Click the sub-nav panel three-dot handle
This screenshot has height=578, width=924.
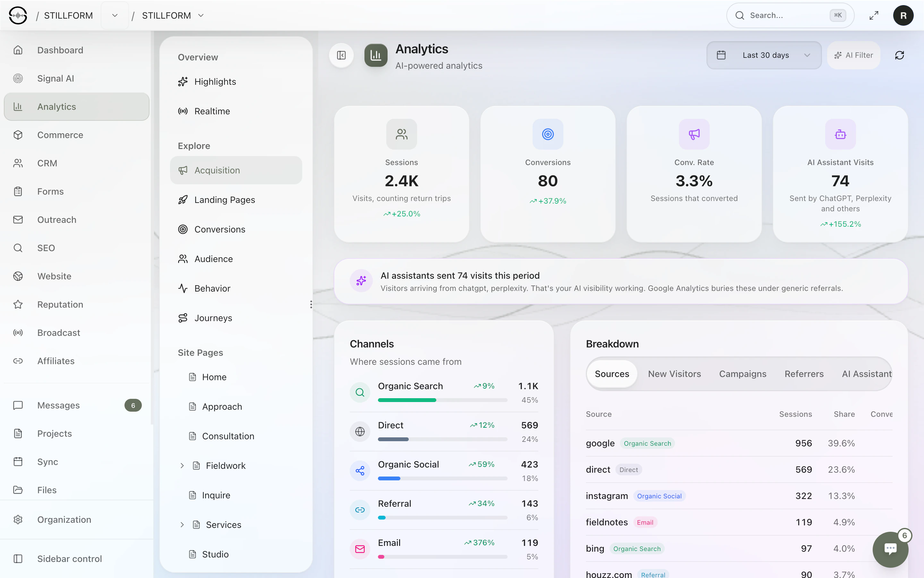(311, 304)
